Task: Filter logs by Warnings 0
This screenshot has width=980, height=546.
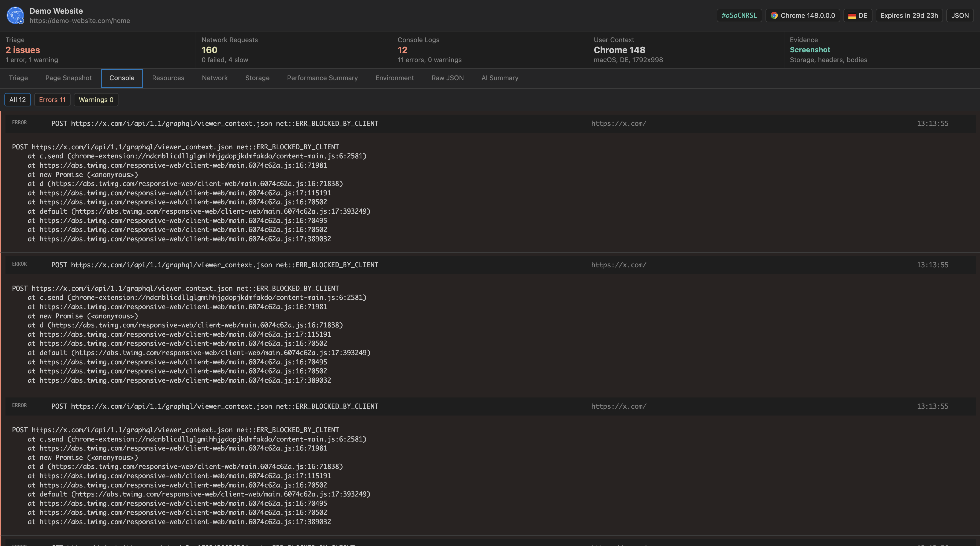Action: tap(96, 100)
